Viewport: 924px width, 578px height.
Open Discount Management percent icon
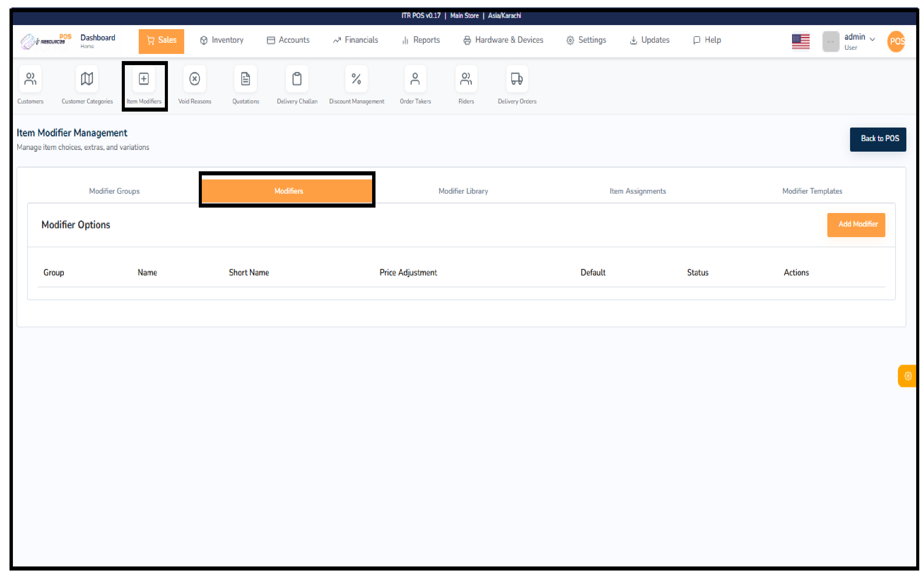[356, 79]
